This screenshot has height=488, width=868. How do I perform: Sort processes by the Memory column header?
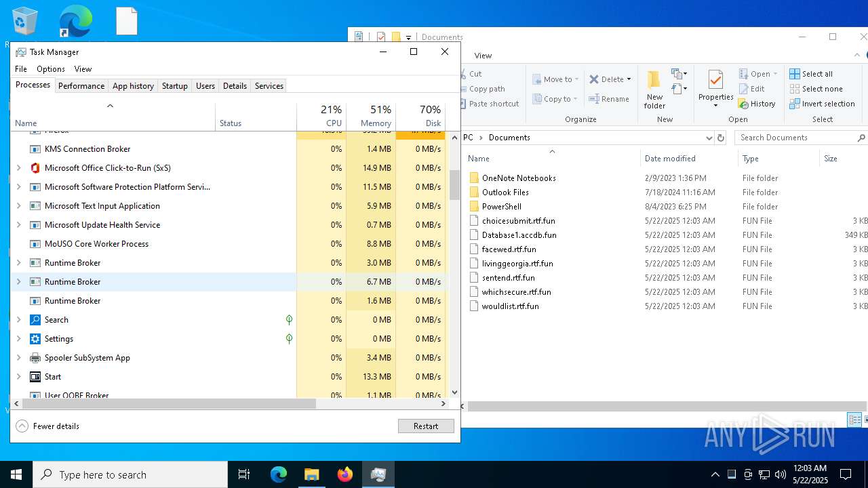click(x=371, y=116)
